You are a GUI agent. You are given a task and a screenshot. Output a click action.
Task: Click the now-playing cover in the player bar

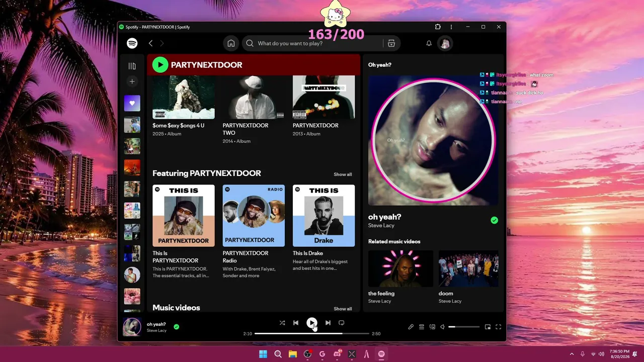coord(132,327)
